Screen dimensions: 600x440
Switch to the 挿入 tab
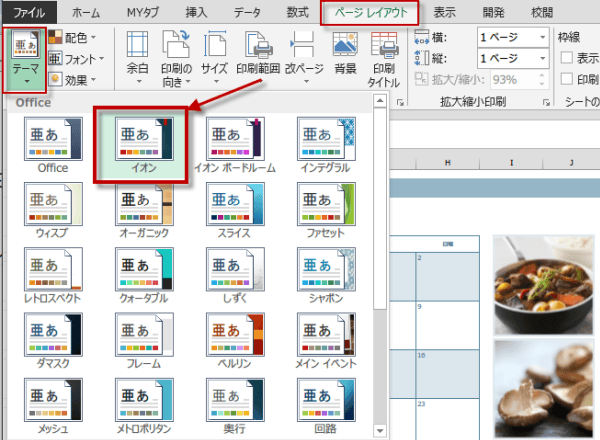(x=196, y=13)
